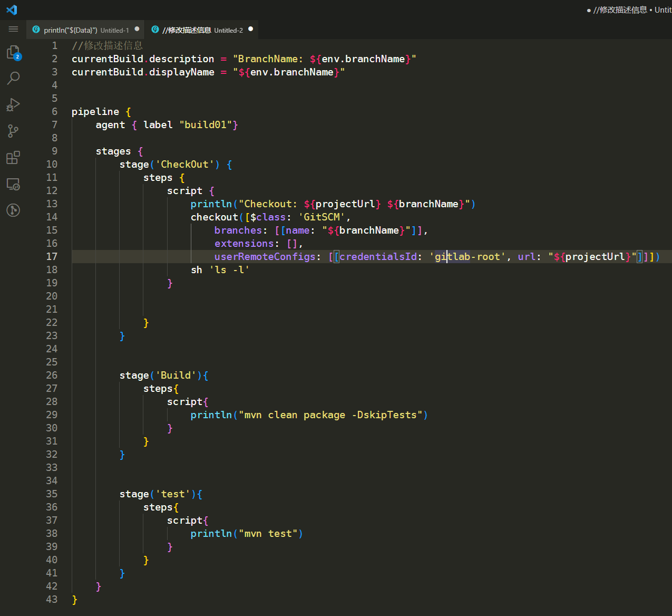This screenshot has width=672, height=616.
Task: Click the Groovy file icon on Untitled-2 tab
Action: click(155, 30)
